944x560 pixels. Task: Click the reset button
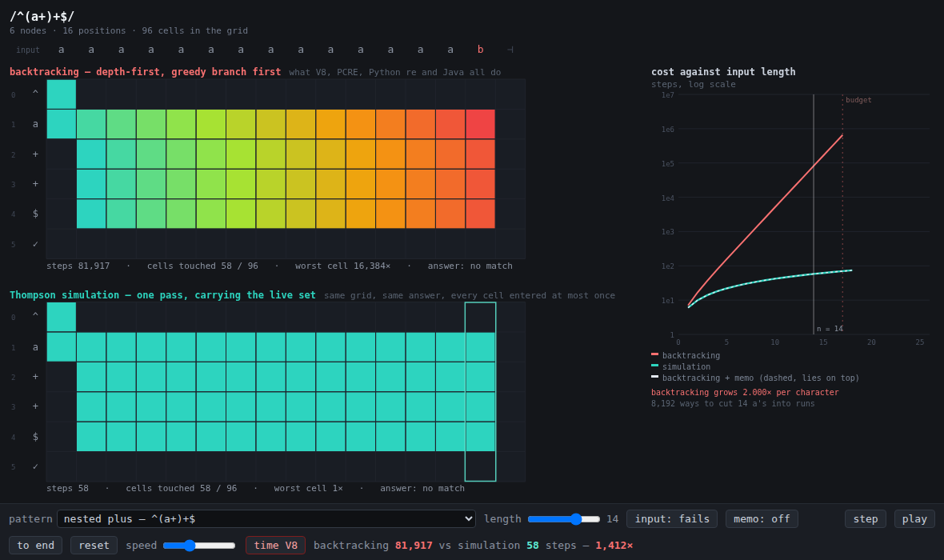[x=94, y=545]
